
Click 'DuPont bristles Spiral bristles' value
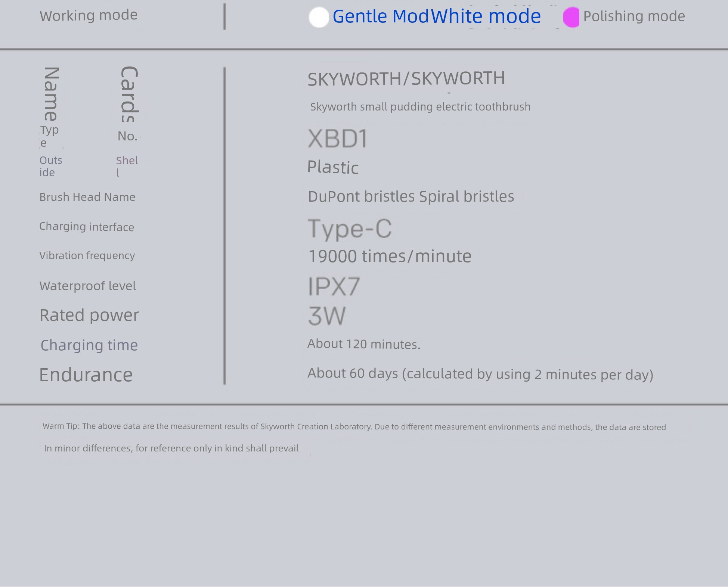(411, 196)
